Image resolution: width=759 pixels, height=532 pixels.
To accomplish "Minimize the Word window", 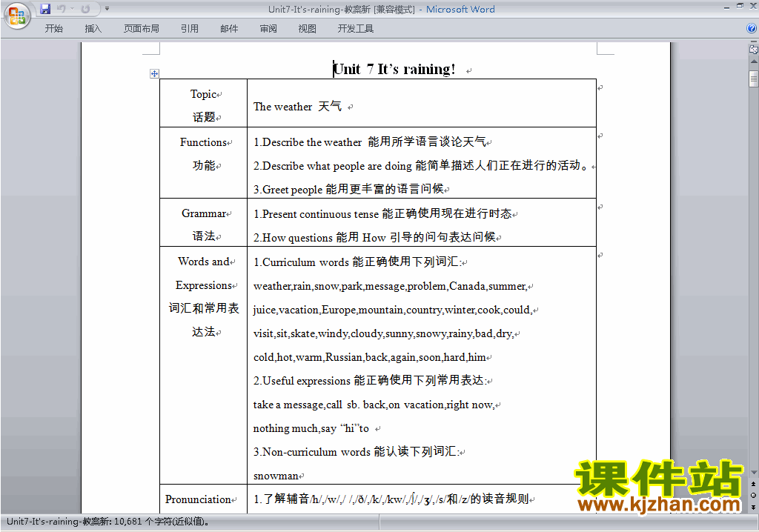I will pos(726,7).
